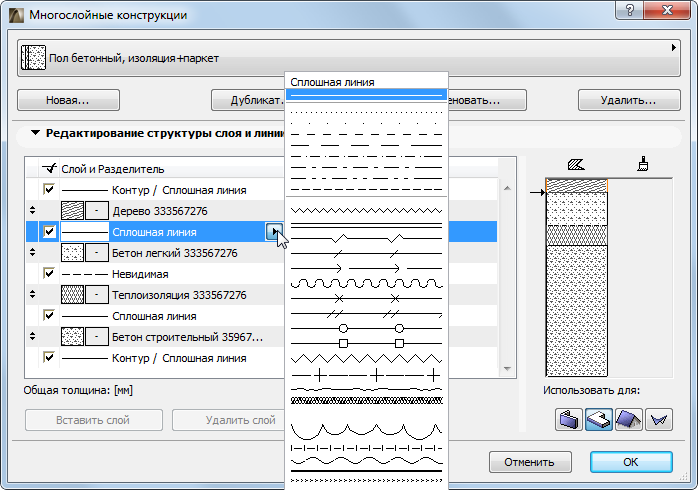Click the move handle on Бетон легкий row
Viewport: 698px width, 490px height.
(x=32, y=252)
